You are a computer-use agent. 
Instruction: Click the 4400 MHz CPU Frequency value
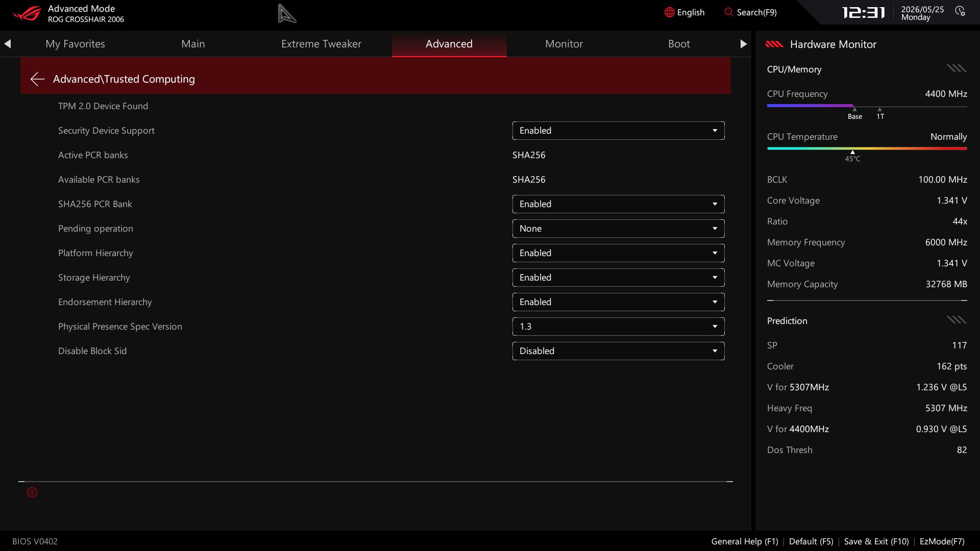point(946,94)
